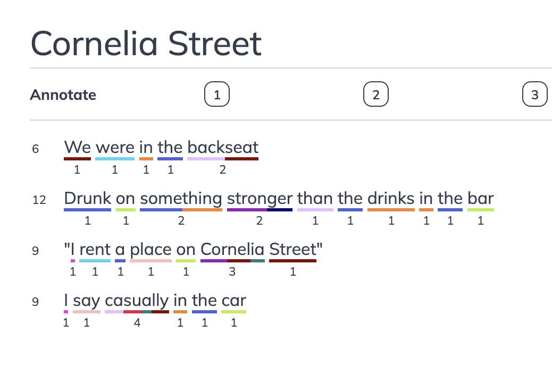This screenshot has width=552, height=392.
Task: Click the green underline beneath "bar"
Action: click(x=480, y=209)
